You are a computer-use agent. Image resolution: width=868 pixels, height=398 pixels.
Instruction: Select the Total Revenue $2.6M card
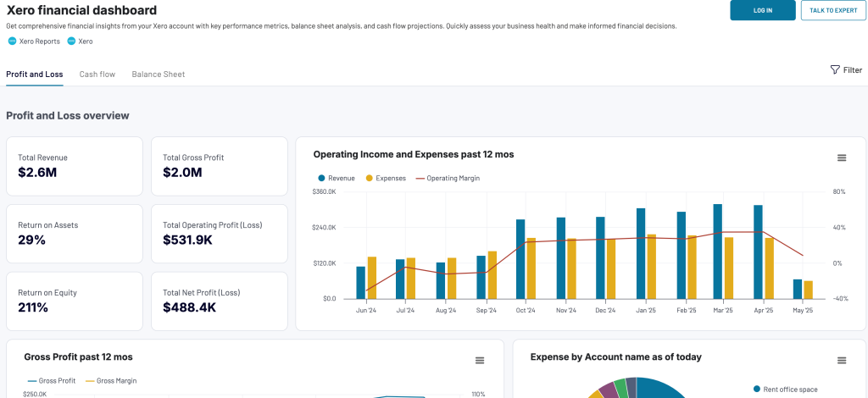coord(75,166)
